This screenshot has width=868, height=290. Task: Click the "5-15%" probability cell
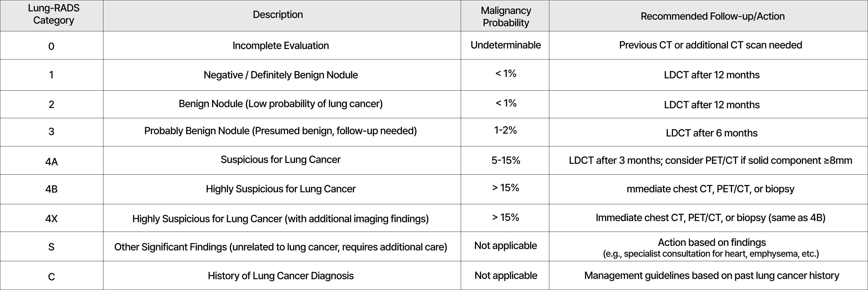[505, 160]
